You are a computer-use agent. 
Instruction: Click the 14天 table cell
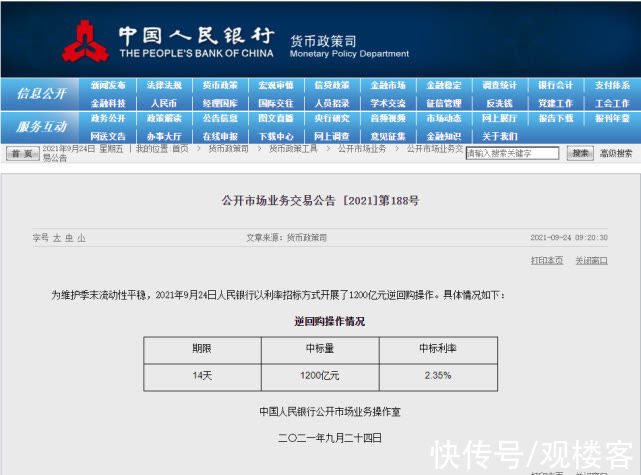point(202,377)
